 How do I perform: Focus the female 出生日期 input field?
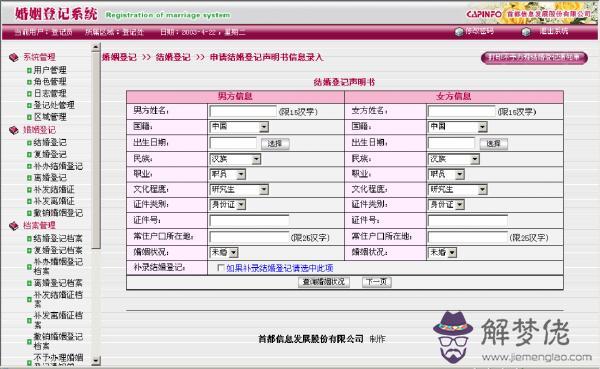[452, 143]
